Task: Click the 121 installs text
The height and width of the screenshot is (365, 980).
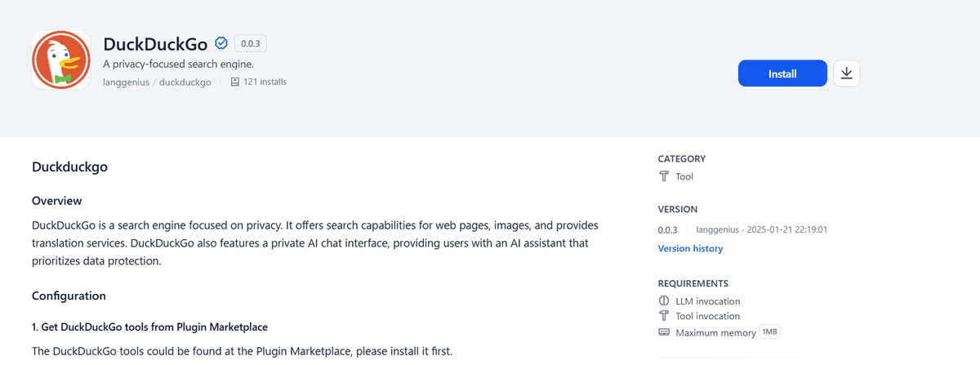Action: click(265, 82)
